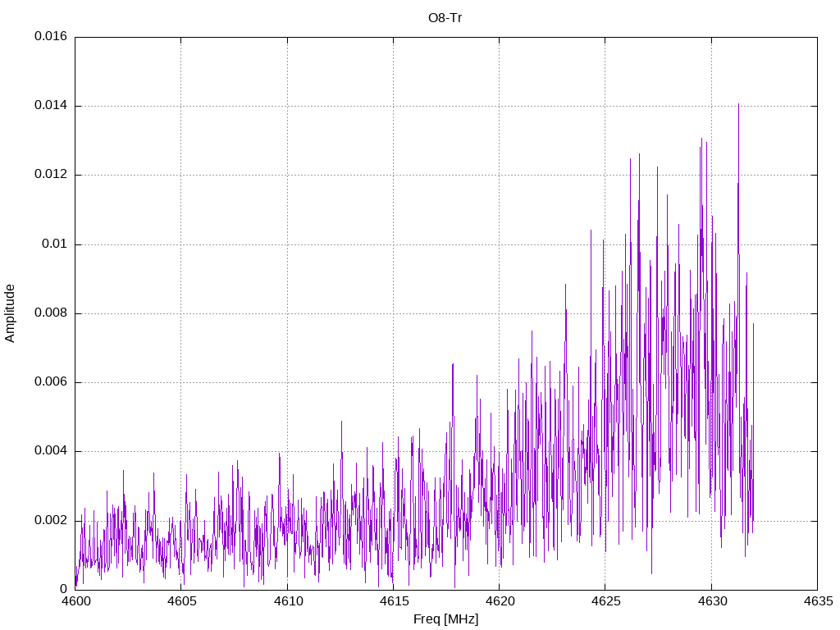Click the tallest peak tip above 0.014
This screenshot has height=630, width=840.
(x=738, y=104)
